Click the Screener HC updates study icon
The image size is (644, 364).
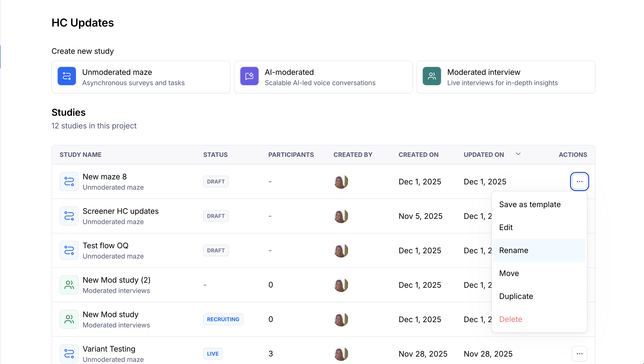coord(69,216)
